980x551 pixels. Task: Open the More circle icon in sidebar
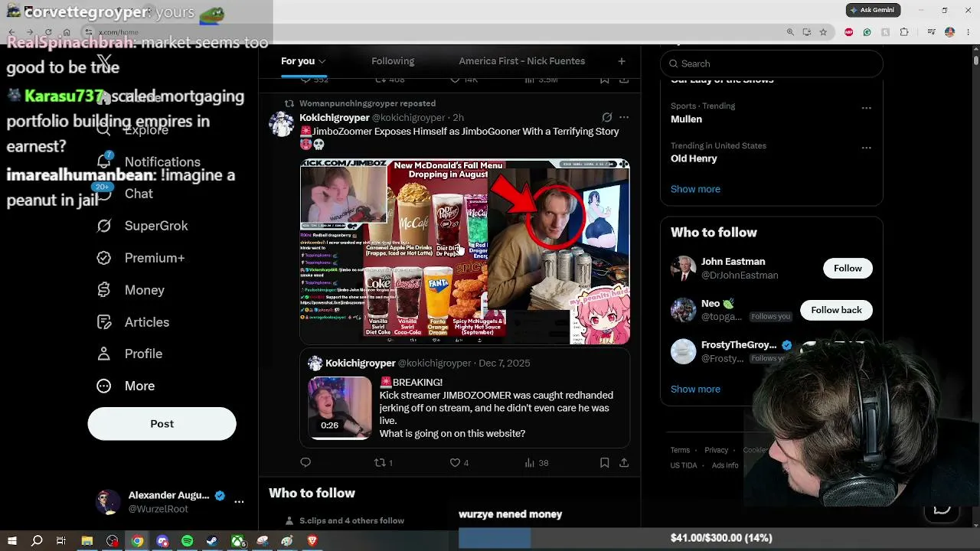point(104,386)
